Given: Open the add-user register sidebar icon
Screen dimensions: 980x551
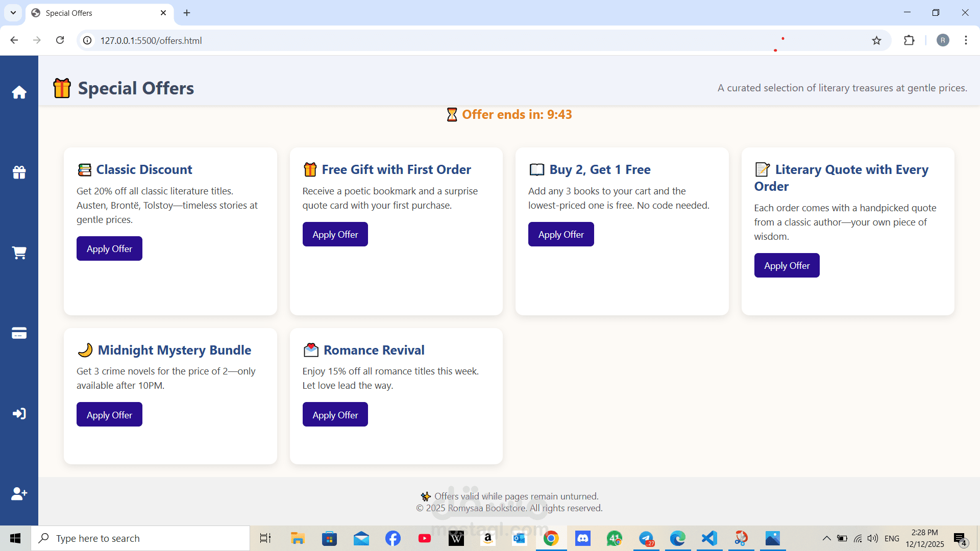Looking at the screenshot, I should (19, 493).
